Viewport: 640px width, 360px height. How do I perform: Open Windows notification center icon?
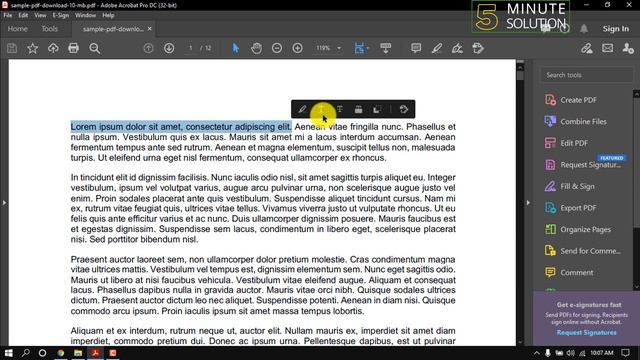[626, 353]
